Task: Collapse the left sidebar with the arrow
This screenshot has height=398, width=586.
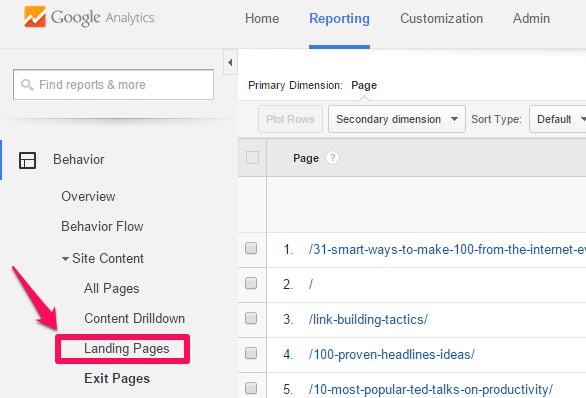Action: 230,62
